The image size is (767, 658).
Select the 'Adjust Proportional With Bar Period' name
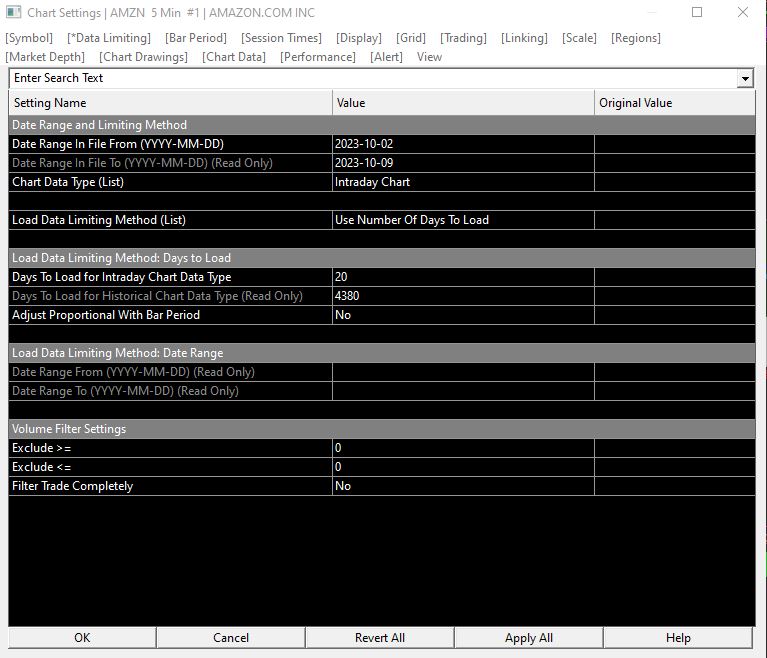(x=106, y=315)
